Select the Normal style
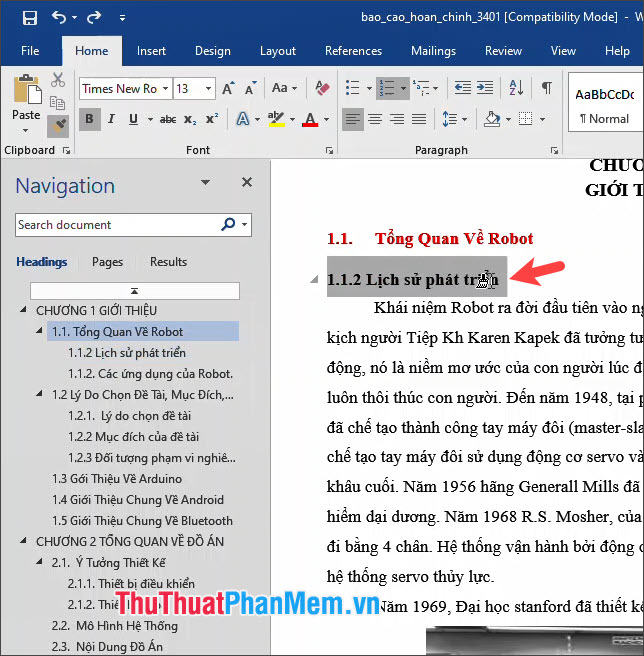Viewport: 644px width, 656px height. coord(606,102)
